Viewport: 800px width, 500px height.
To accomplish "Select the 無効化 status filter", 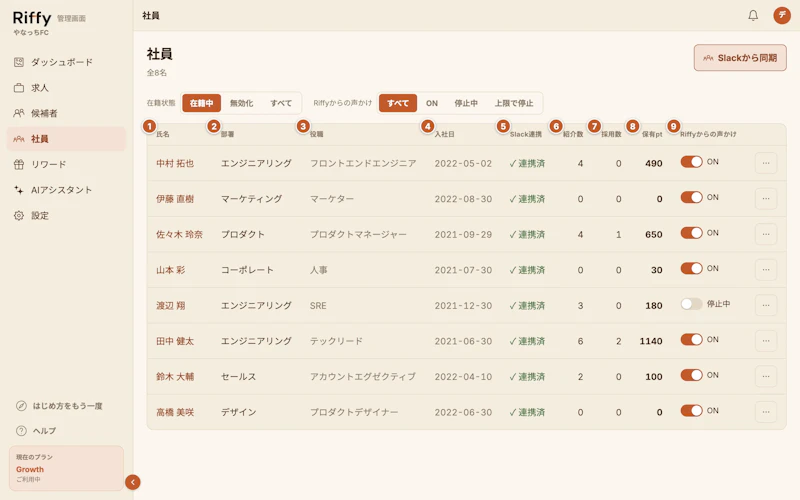I will 241,103.
